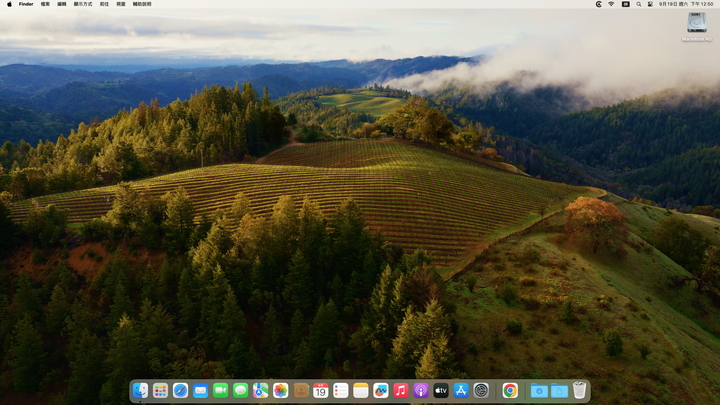Open the 檔案 menu
Viewport: 720px width, 405px height.
[x=45, y=4]
